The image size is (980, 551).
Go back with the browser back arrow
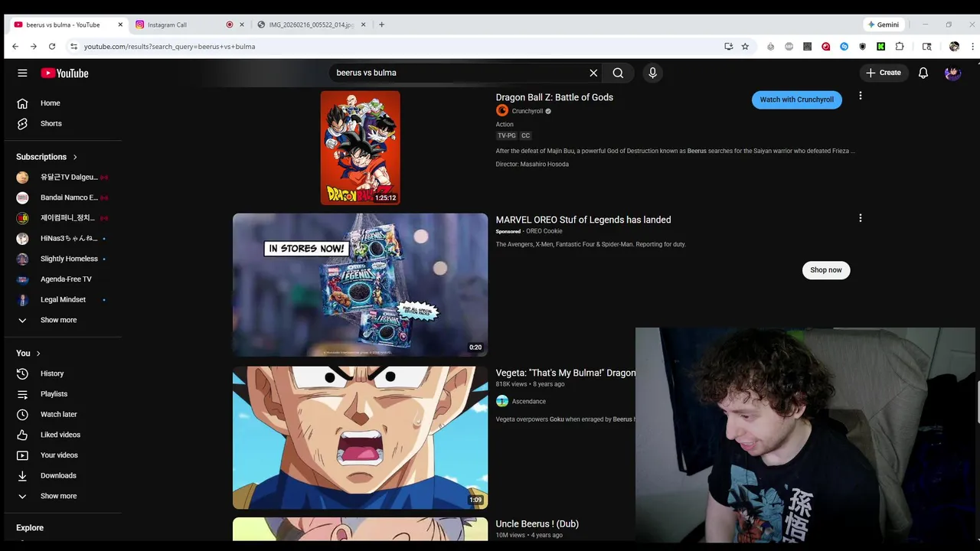coord(15,46)
